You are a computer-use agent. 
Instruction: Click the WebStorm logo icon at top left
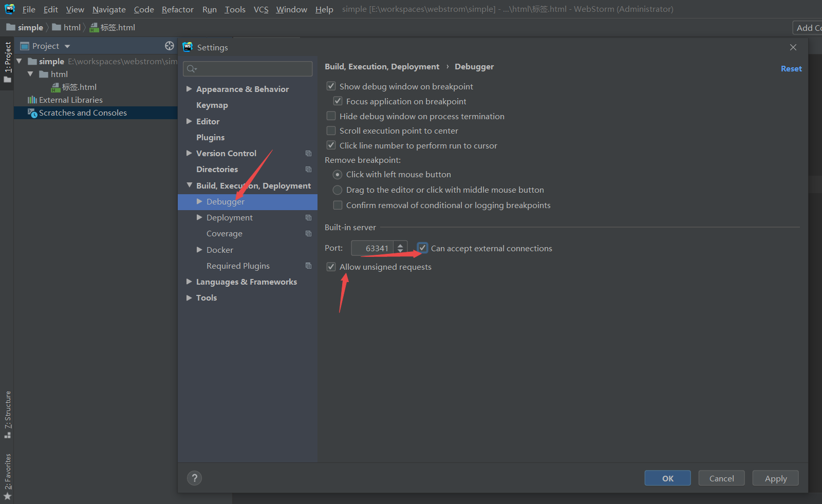click(9, 9)
